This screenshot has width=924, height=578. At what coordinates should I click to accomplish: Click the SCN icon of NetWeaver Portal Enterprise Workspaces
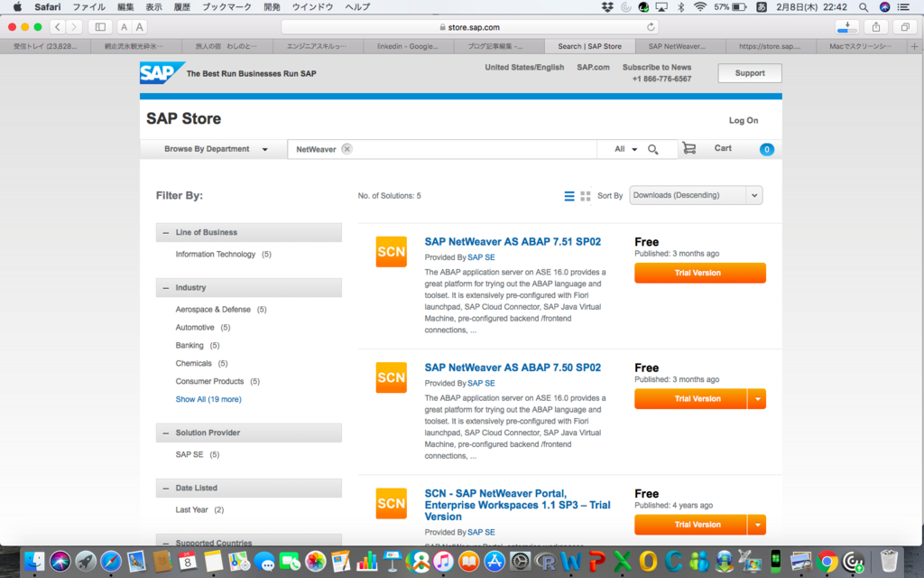point(392,503)
